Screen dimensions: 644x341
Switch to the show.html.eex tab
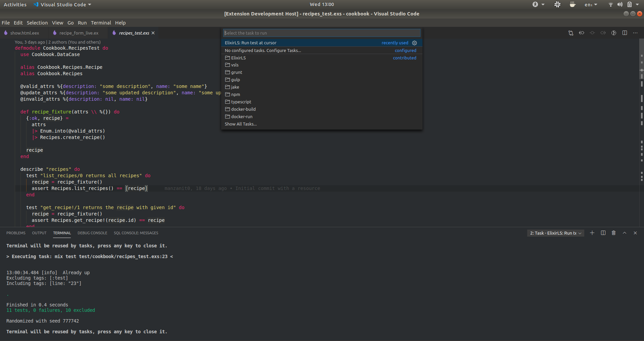pos(24,33)
